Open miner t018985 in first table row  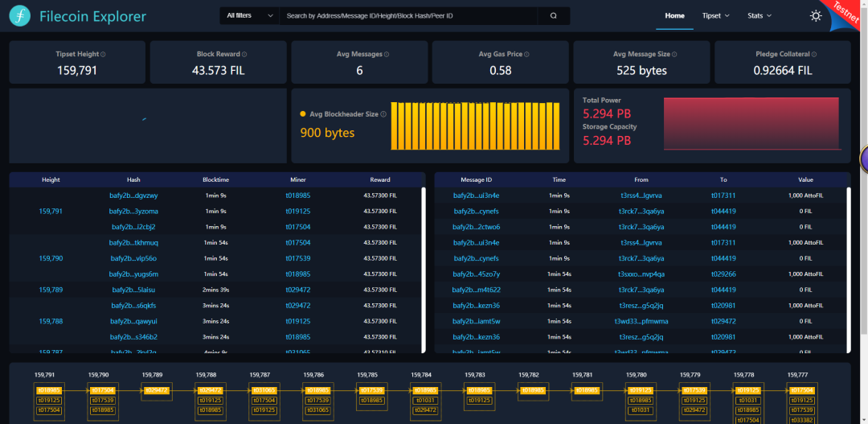pos(298,196)
